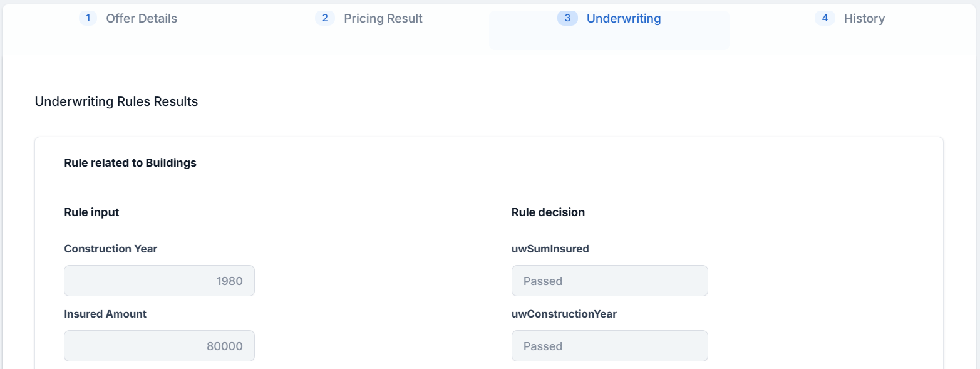Image resolution: width=980 pixels, height=369 pixels.
Task: Click the Rule related to Buildings title
Action: pos(130,163)
